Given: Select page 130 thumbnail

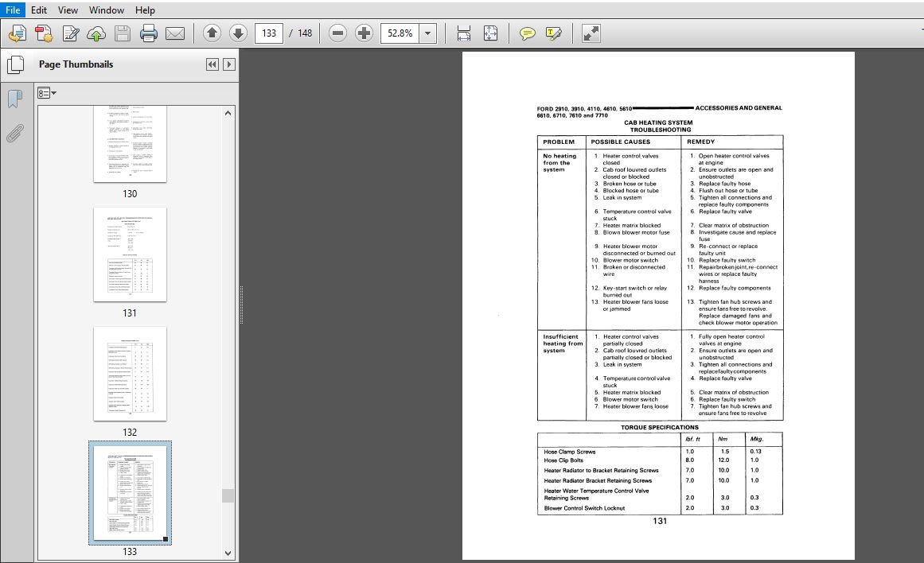Looking at the screenshot, I should tap(130, 144).
